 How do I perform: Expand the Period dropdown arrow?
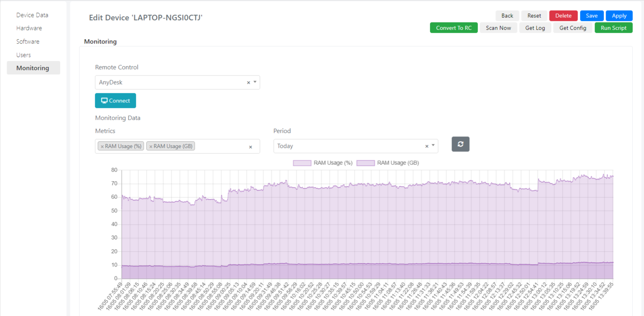pos(433,146)
